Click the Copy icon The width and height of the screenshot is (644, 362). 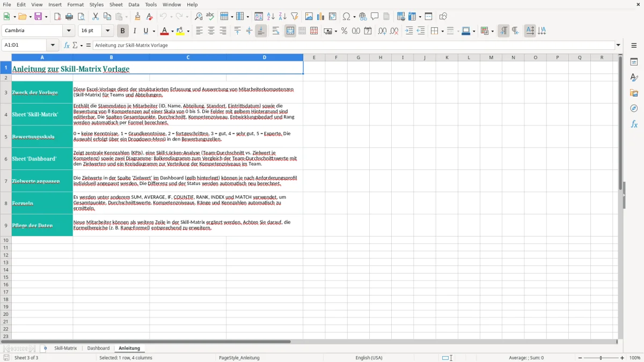[107, 17]
